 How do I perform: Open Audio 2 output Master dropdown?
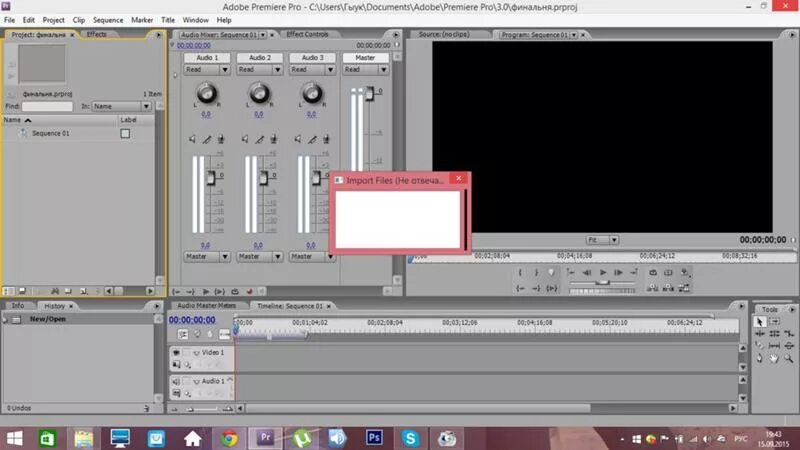260,256
